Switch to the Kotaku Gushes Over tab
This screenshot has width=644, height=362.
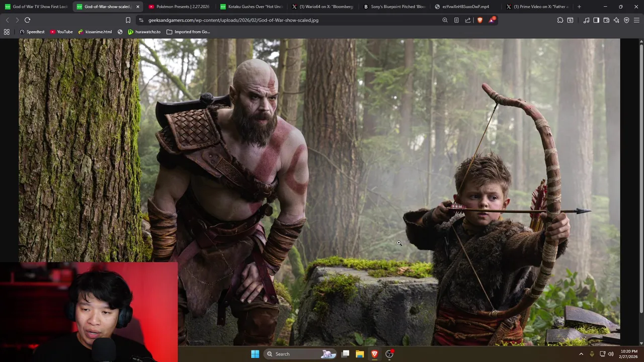251,7
